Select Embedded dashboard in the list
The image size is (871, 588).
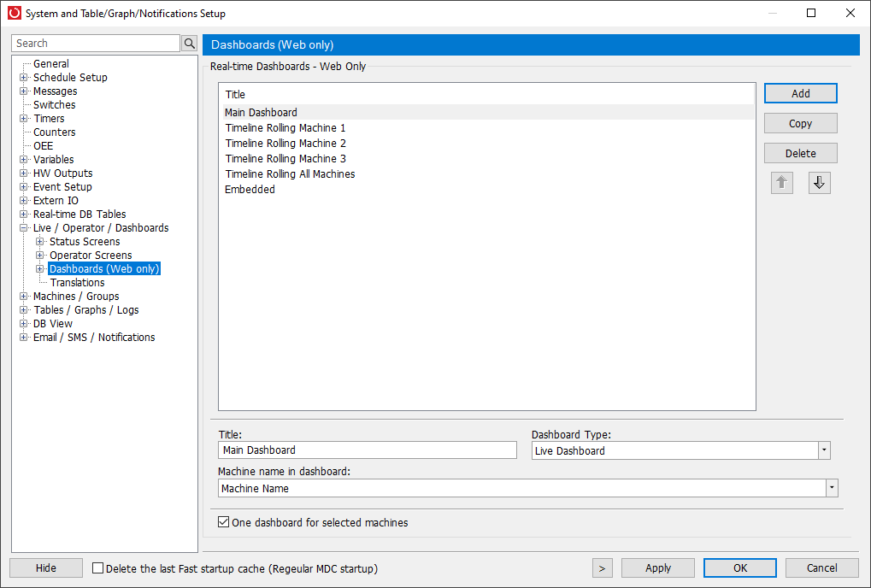[x=488, y=190]
